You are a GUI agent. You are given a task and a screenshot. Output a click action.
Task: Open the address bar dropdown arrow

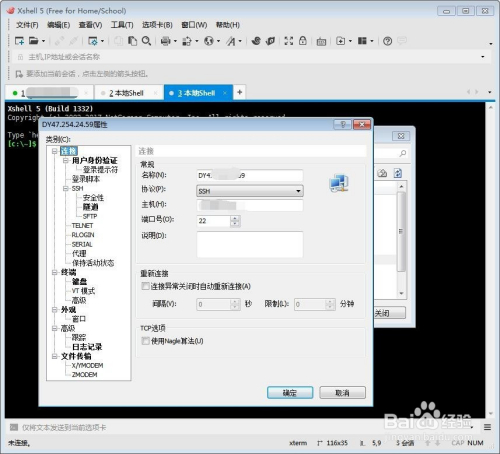click(x=483, y=57)
